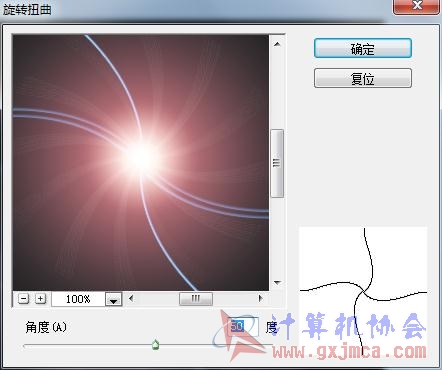The width and height of the screenshot is (442, 370).
Task: Click the 角度(A) label
Action: coord(46,327)
